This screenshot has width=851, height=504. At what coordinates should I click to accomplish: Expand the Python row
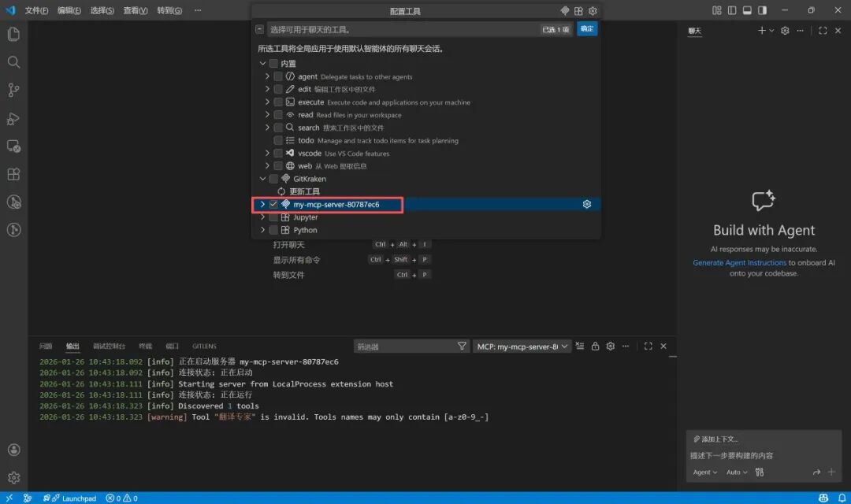(x=262, y=230)
